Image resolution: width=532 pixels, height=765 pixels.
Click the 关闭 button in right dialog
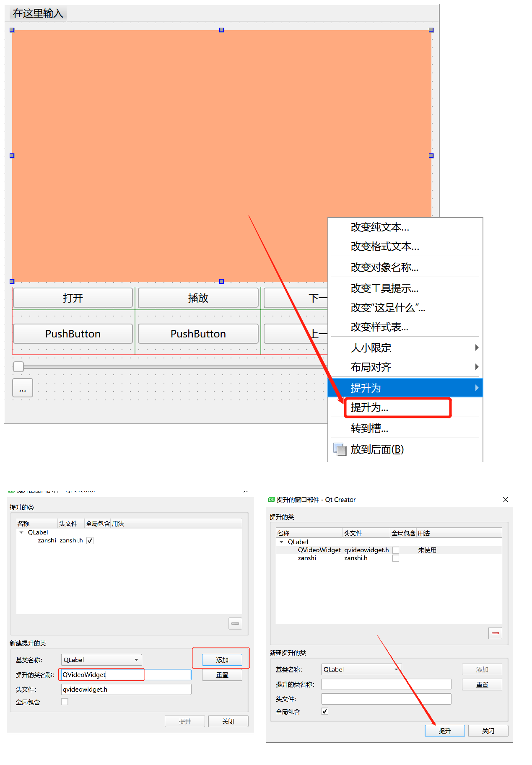(x=488, y=731)
